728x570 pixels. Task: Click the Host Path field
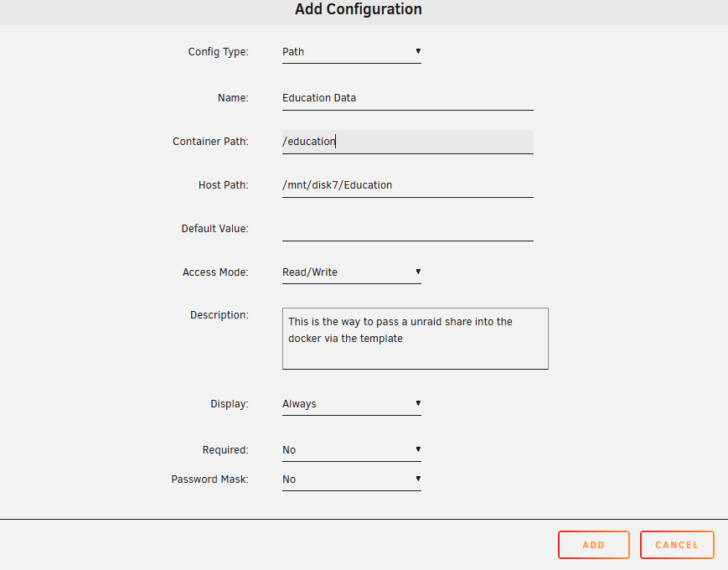click(x=408, y=185)
